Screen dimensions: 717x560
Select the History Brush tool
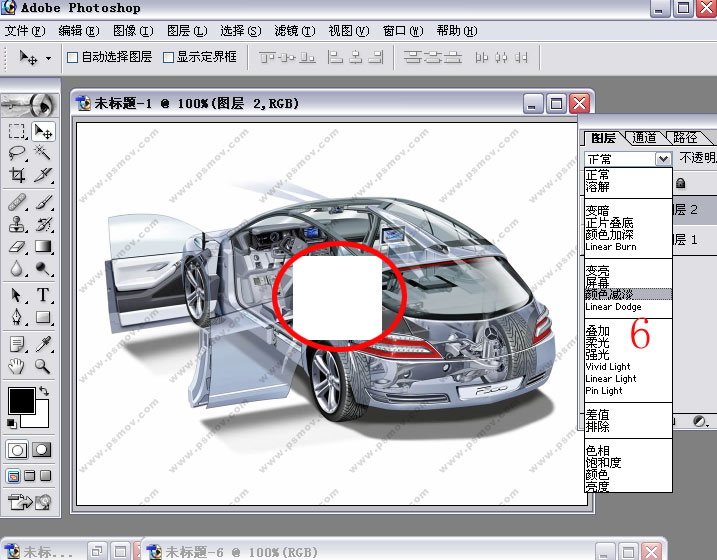pyautogui.click(x=43, y=224)
